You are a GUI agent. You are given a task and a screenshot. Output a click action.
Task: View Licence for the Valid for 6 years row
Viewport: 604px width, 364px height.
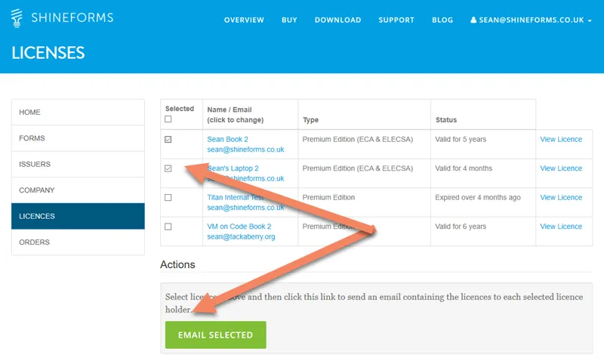click(561, 227)
